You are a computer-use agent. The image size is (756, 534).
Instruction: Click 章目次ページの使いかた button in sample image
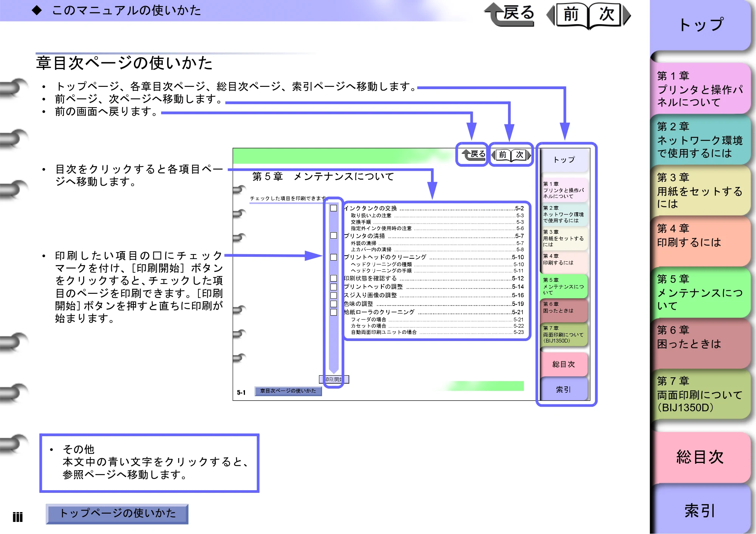coord(288,391)
